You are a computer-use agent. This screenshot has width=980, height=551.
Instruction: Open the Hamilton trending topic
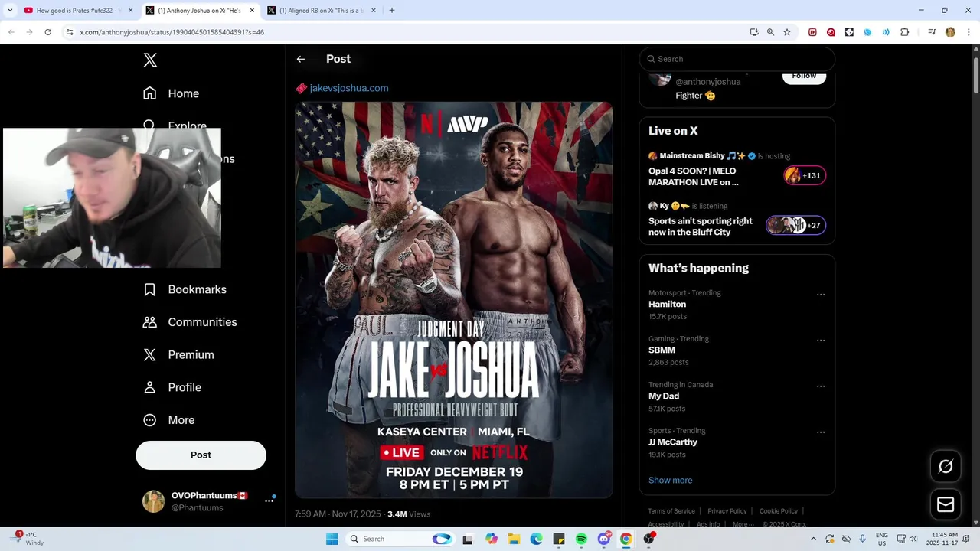(x=667, y=304)
